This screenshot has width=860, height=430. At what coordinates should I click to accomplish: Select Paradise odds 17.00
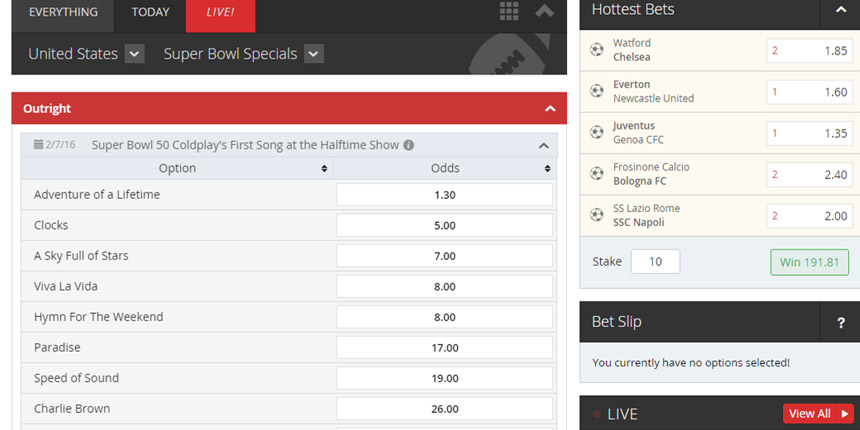point(444,348)
